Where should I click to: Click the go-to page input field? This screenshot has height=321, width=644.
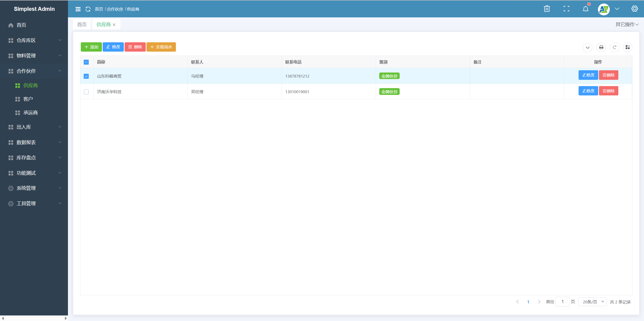562,302
